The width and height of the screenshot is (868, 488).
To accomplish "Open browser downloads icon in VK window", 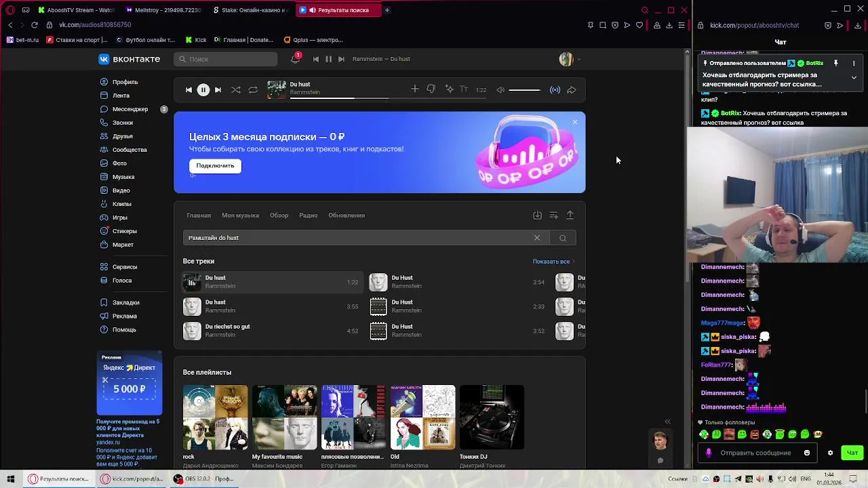I will pos(669,25).
